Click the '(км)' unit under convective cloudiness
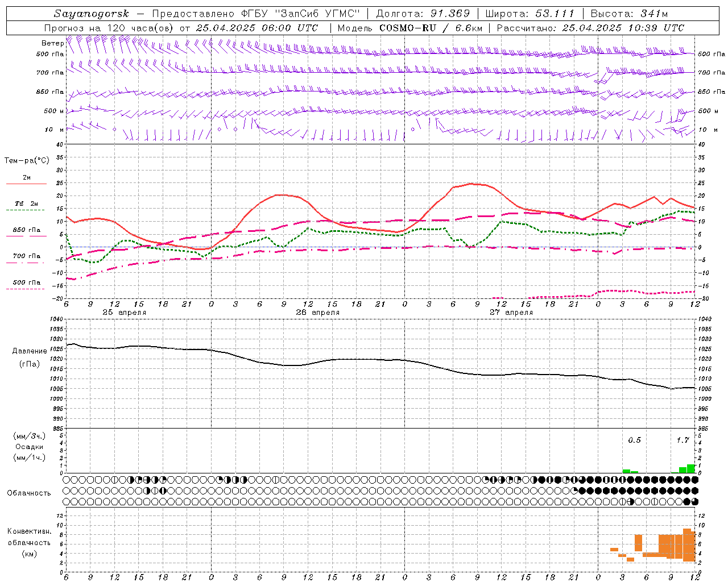Image resolution: width=728 pixels, height=582 pixels. click(30, 554)
